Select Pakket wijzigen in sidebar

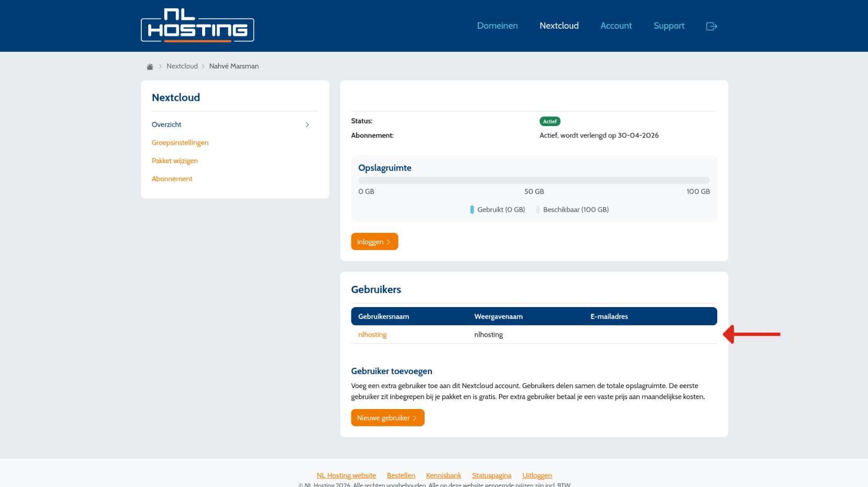click(x=175, y=161)
